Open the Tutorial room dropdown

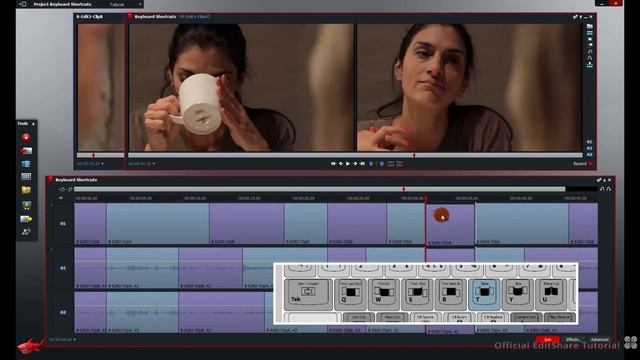140,4
